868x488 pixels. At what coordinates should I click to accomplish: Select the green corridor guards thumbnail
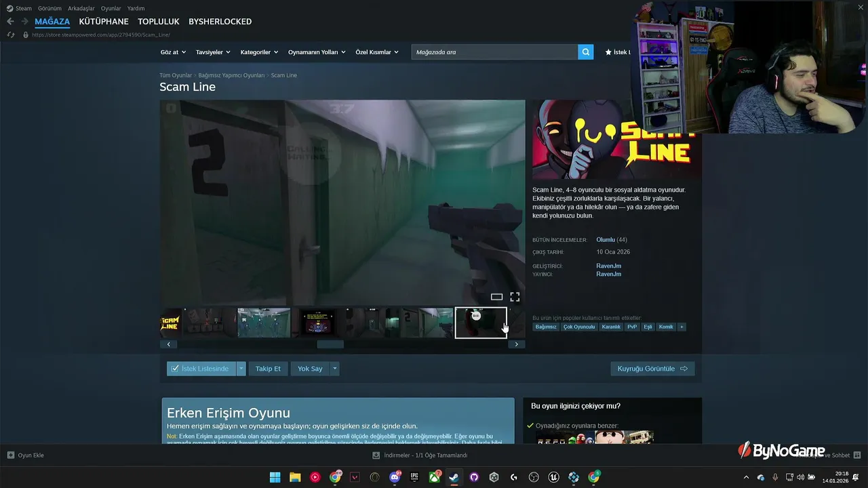click(x=264, y=323)
